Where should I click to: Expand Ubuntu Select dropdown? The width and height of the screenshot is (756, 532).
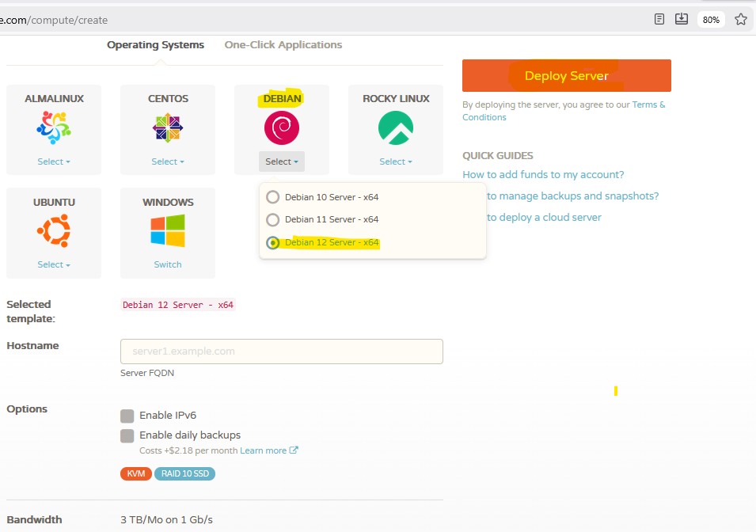[x=54, y=264]
